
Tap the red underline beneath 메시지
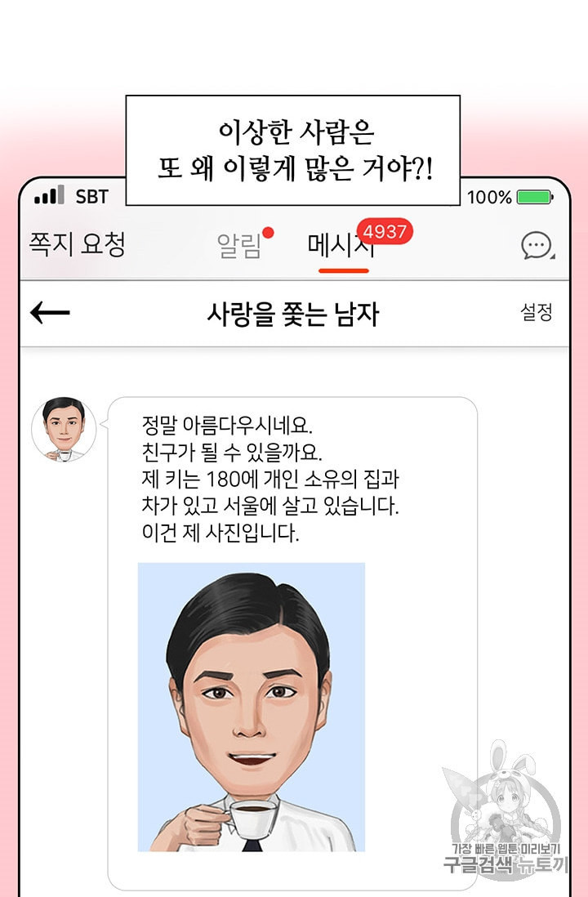click(344, 270)
